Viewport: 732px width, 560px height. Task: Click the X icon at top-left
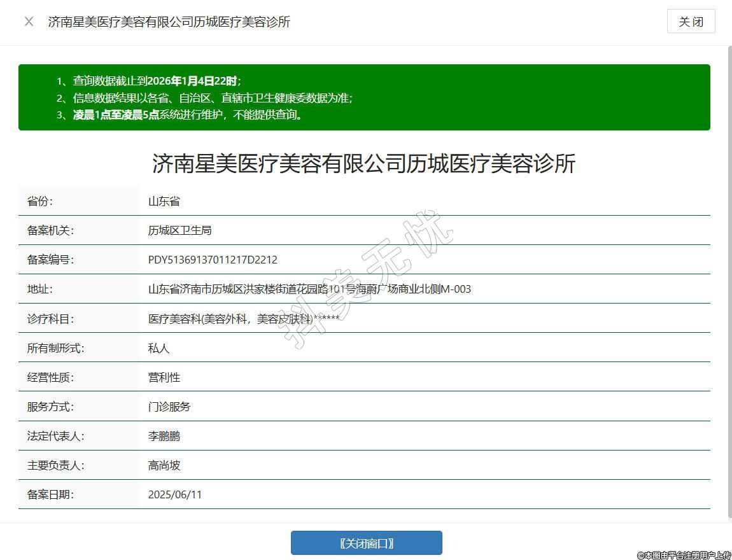click(x=29, y=22)
